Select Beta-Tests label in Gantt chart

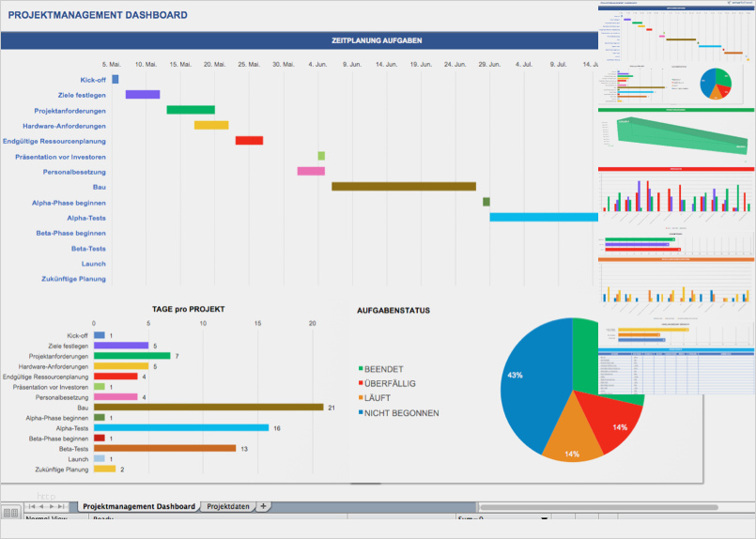coord(88,249)
